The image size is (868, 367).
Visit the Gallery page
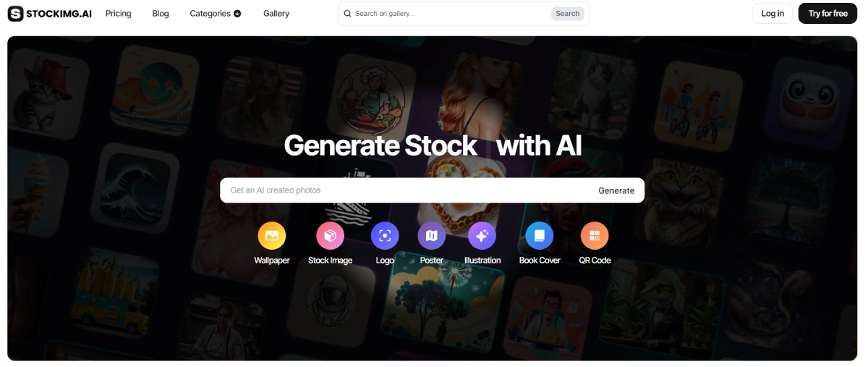[276, 14]
